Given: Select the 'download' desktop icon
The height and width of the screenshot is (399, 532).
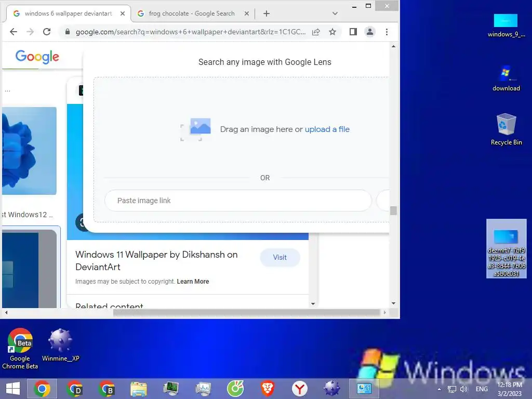Looking at the screenshot, I should (506, 78).
